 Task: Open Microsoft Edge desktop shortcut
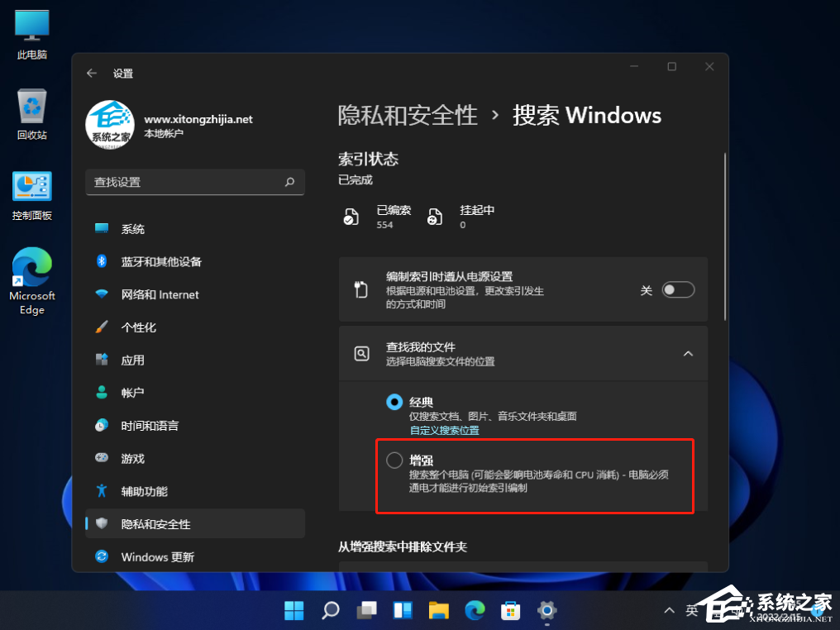(x=32, y=281)
